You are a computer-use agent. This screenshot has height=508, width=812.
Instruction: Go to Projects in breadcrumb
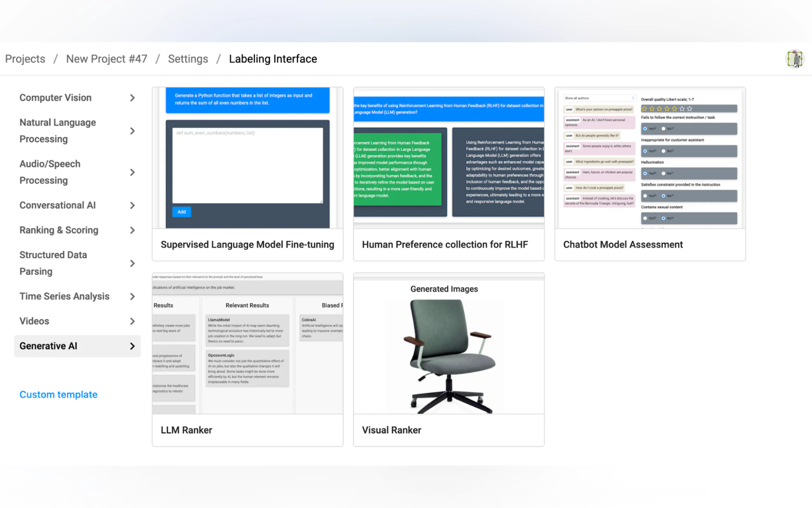pos(25,59)
